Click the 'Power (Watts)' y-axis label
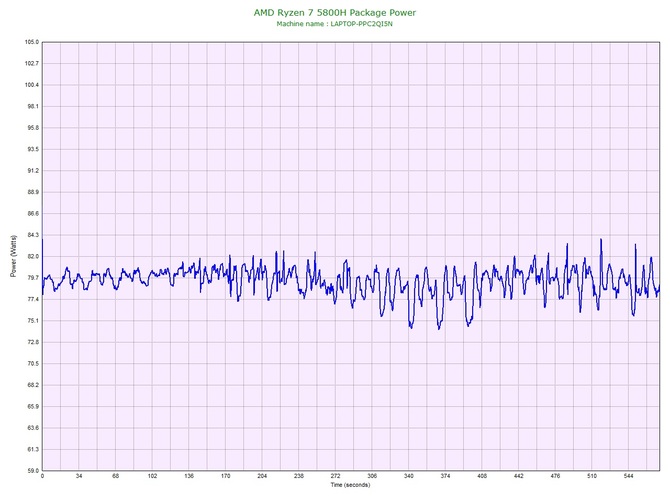The width and height of the screenshot is (670, 502). (x=13, y=256)
